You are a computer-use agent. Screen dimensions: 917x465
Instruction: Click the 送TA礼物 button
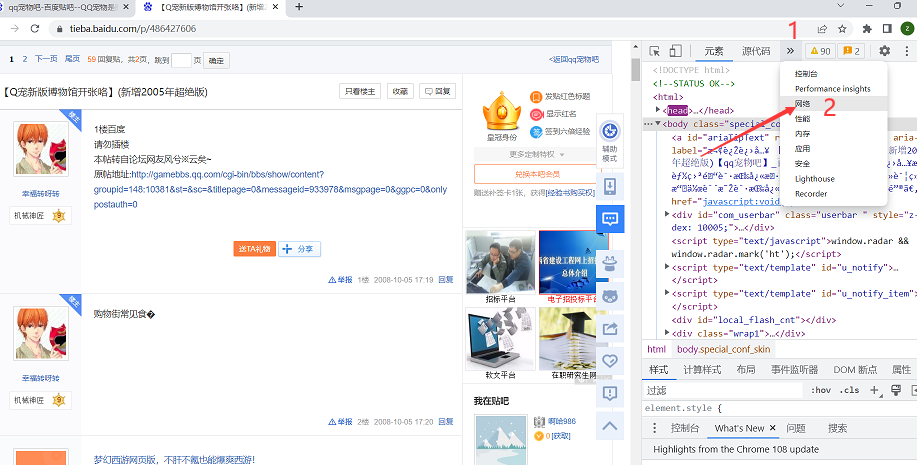(254, 249)
